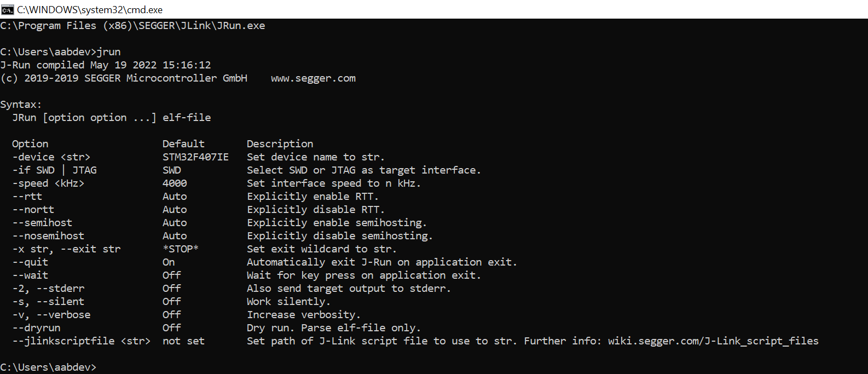This screenshot has height=374, width=868.
Task: Click the --rtt option text
Action: coord(27,197)
